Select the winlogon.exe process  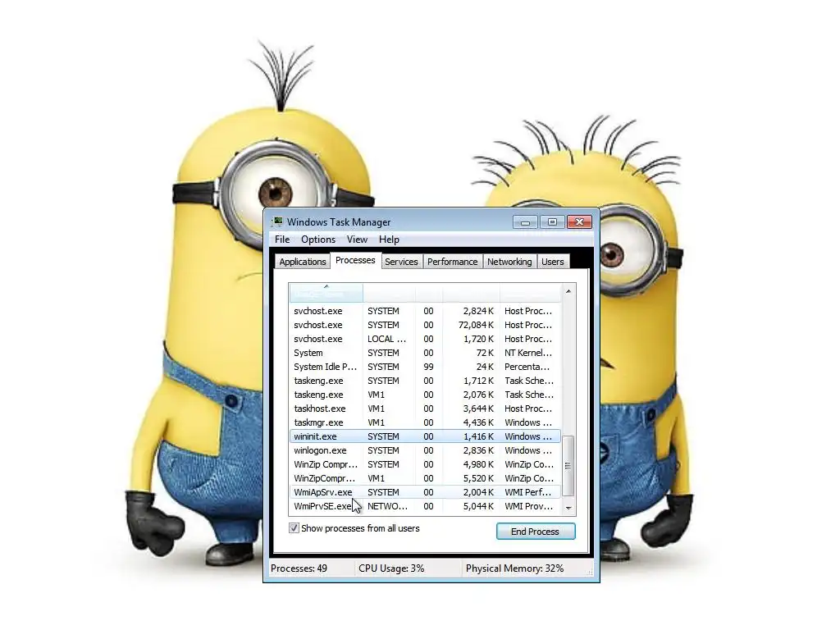tap(425, 450)
